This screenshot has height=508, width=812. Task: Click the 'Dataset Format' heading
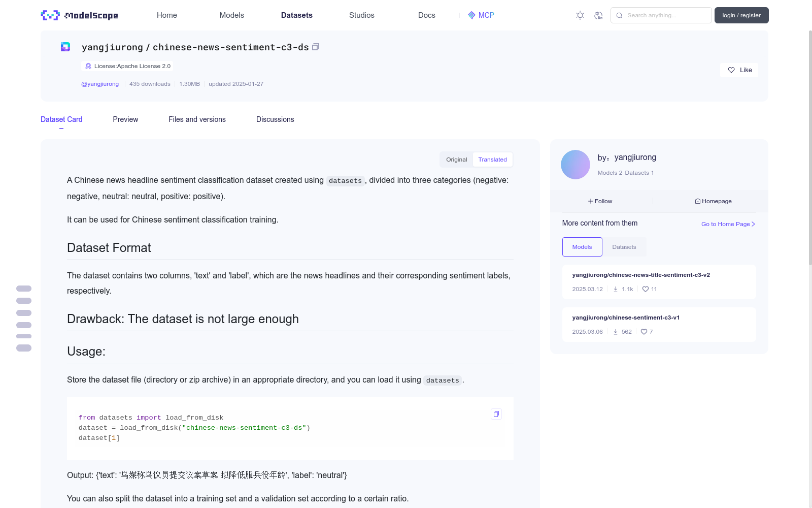109,248
